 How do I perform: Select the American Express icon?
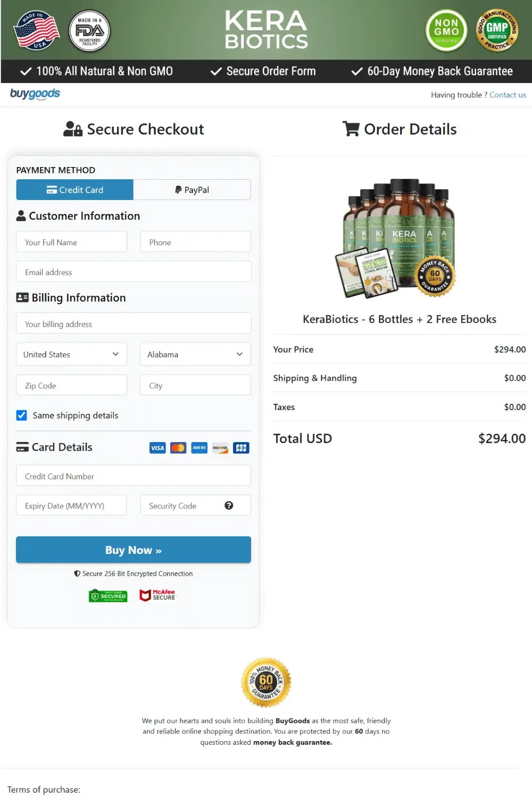[x=198, y=447]
